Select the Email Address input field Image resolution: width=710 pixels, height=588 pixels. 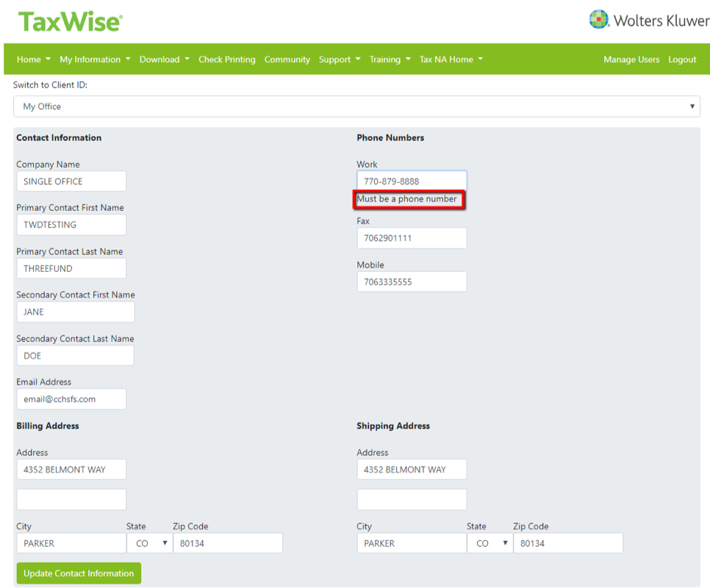[x=71, y=398]
